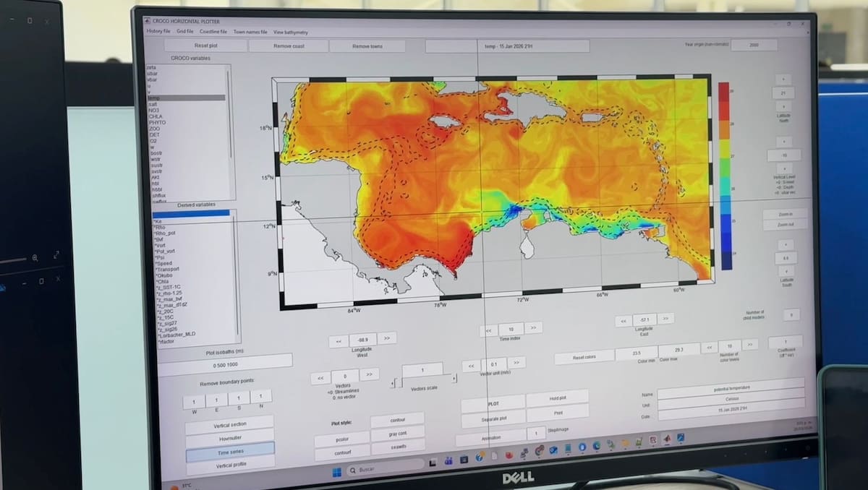868x490 pixels.
Task: Click the Zoom in button
Action: tap(784, 215)
